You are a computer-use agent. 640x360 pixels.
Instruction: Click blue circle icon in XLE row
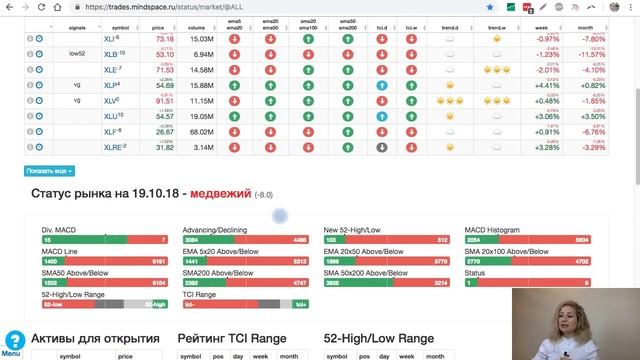point(39,69)
